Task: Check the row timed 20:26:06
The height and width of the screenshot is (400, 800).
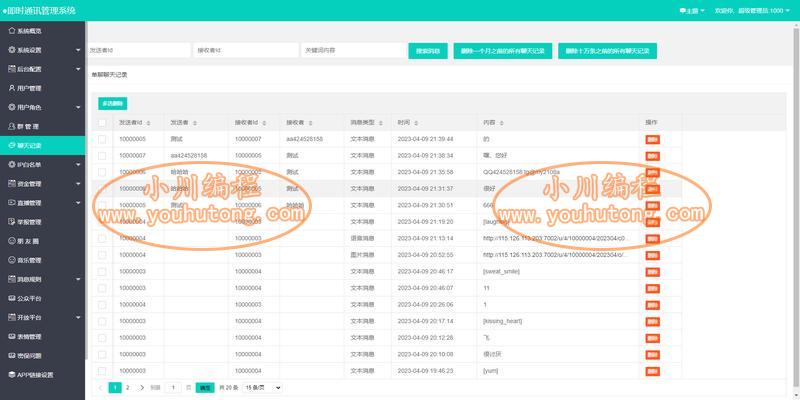Action: tap(102, 305)
